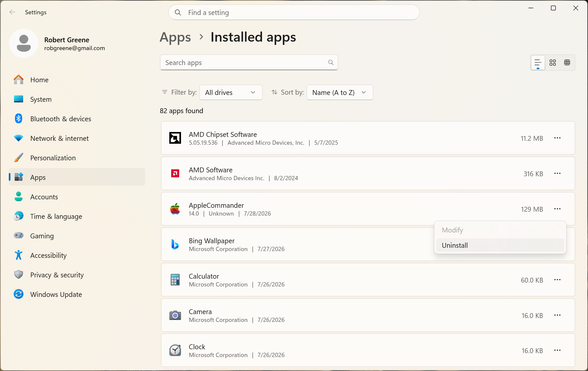Open more options for AppleCommander
The width and height of the screenshot is (588, 371).
557,209
